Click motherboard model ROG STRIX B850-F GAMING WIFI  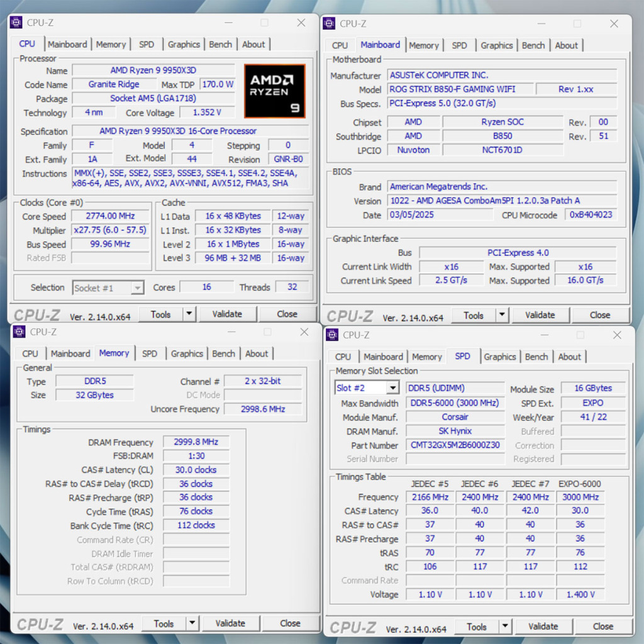pos(460,89)
